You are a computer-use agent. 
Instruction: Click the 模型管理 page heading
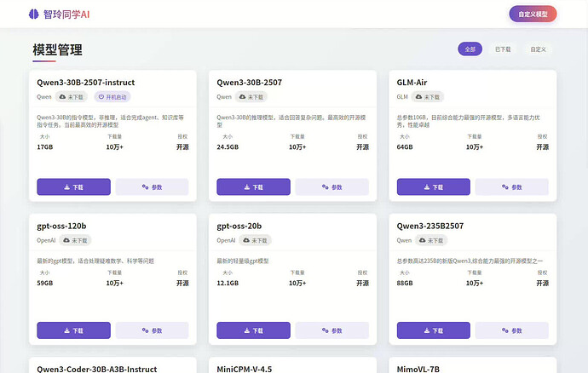coord(57,50)
